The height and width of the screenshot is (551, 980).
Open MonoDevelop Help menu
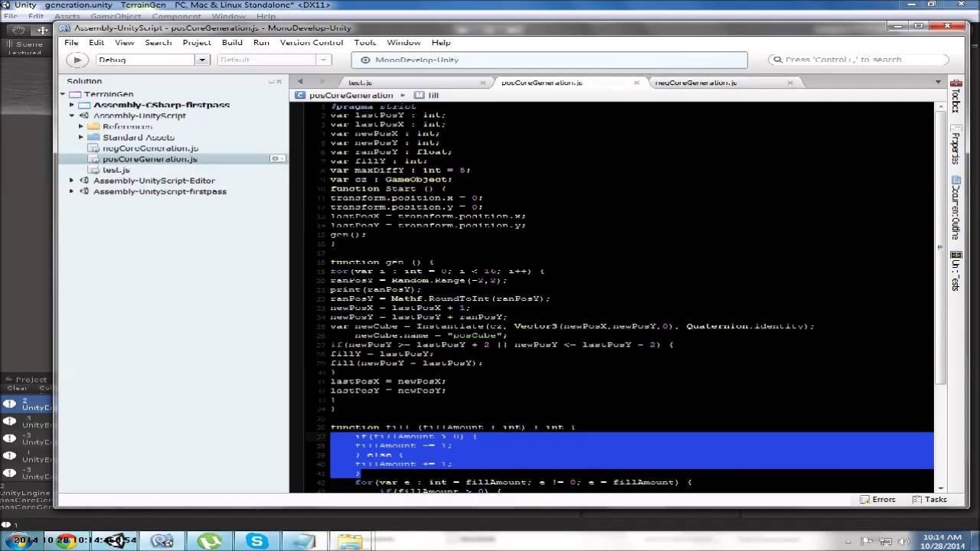click(x=441, y=43)
